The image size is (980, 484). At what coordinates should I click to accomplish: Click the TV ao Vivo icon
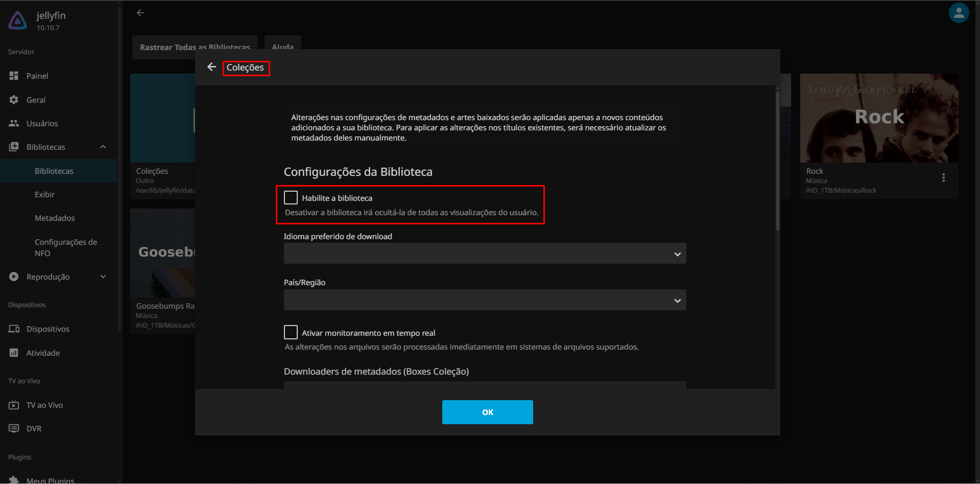coord(14,405)
